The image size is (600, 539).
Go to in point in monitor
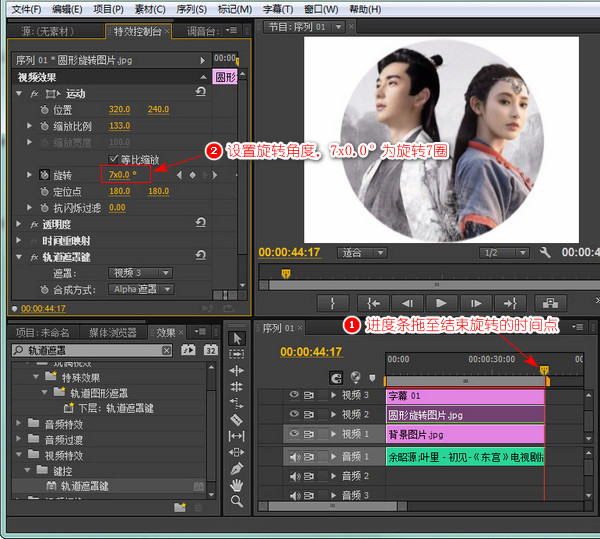tap(373, 303)
